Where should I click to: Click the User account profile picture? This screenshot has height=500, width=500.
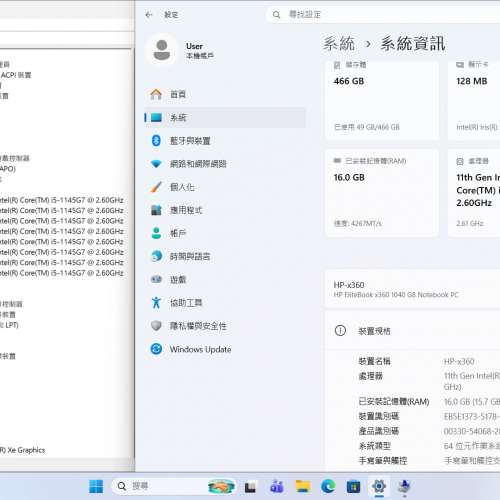(x=162, y=50)
